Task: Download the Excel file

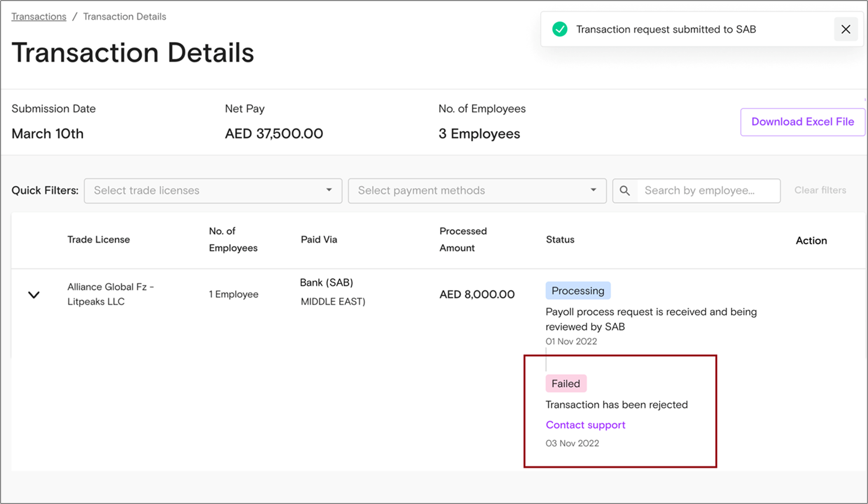Action: (802, 122)
